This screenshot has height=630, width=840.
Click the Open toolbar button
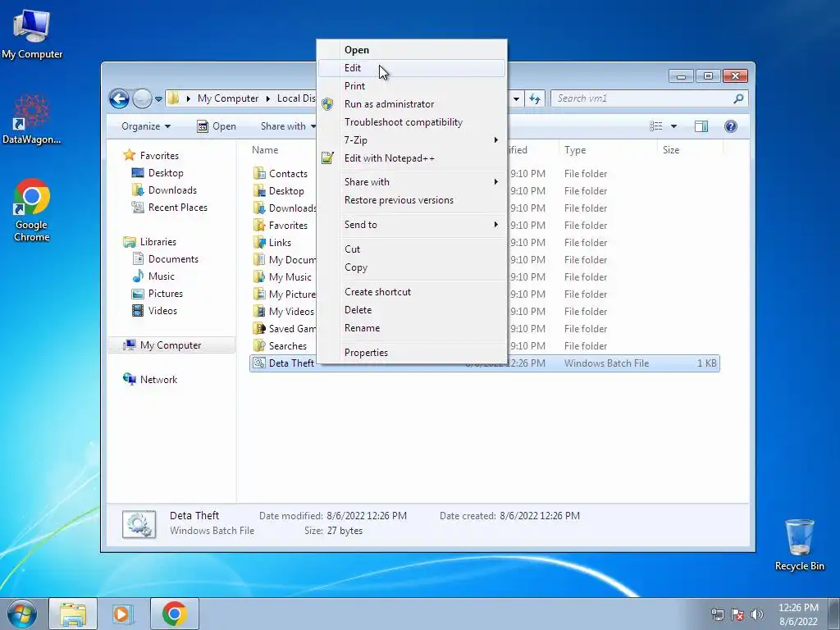click(217, 126)
